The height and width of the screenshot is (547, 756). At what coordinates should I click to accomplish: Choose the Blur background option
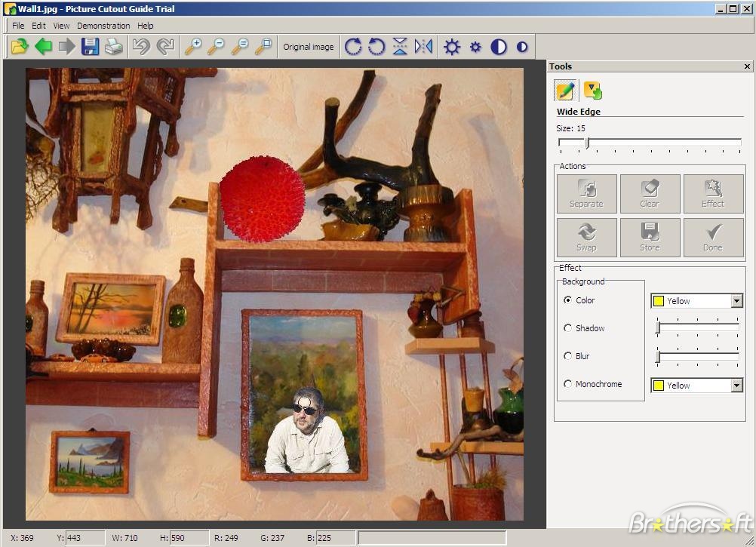(x=568, y=356)
